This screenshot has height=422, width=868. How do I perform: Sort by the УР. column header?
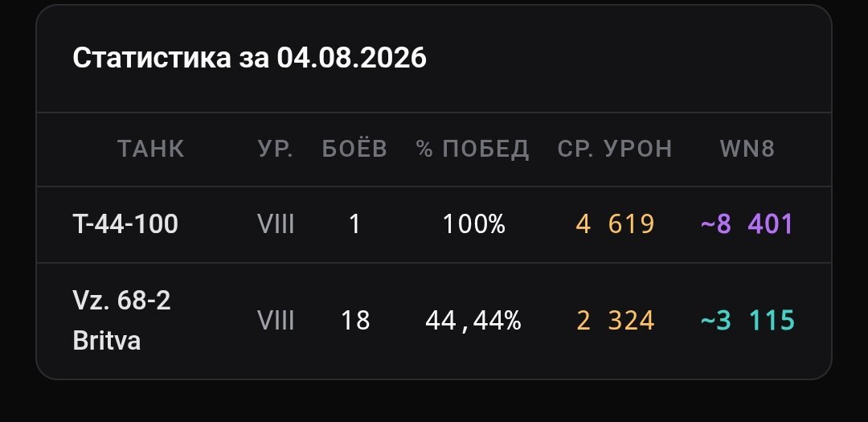pyautogui.click(x=276, y=149)
